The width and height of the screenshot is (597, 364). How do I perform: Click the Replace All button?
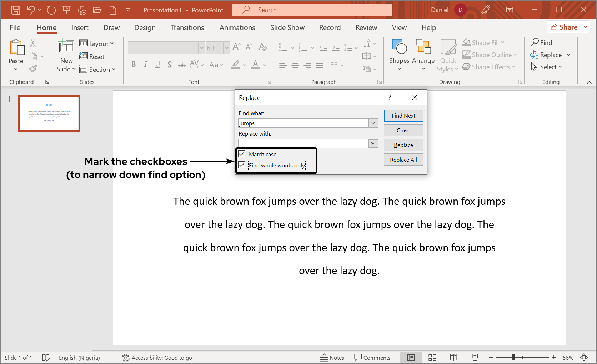[x=403, y=160]
